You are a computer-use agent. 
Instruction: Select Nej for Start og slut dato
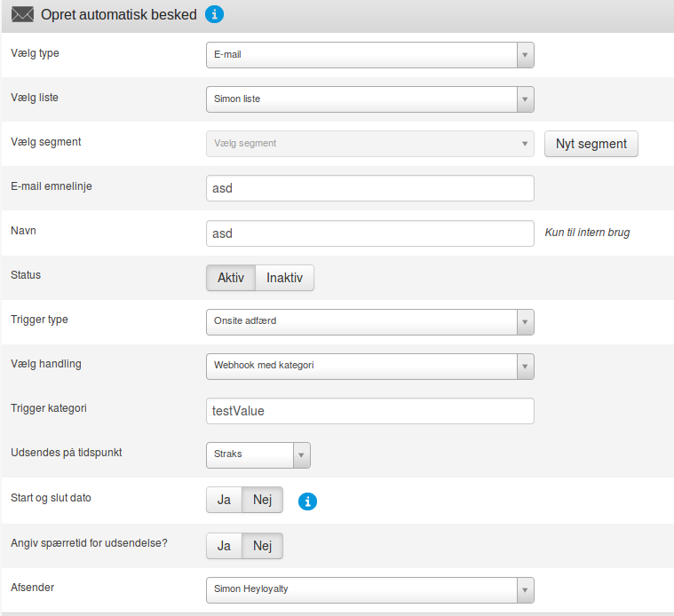(x=262, y=501)
